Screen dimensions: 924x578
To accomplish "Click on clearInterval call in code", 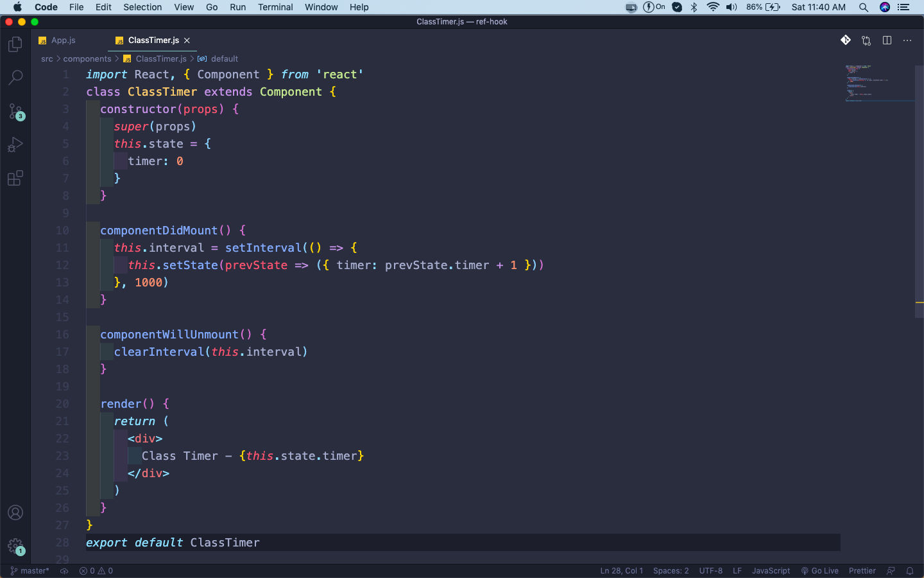I will click(159, 352).
